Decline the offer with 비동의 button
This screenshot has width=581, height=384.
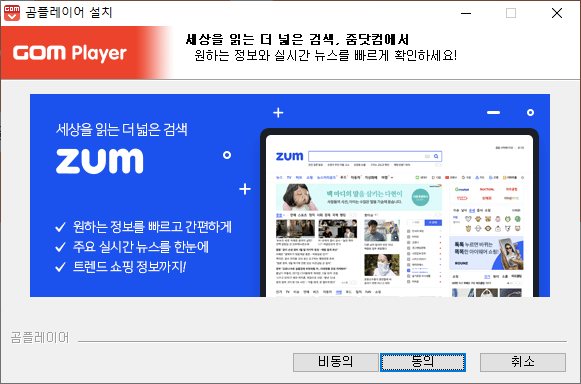coord(335,362)
